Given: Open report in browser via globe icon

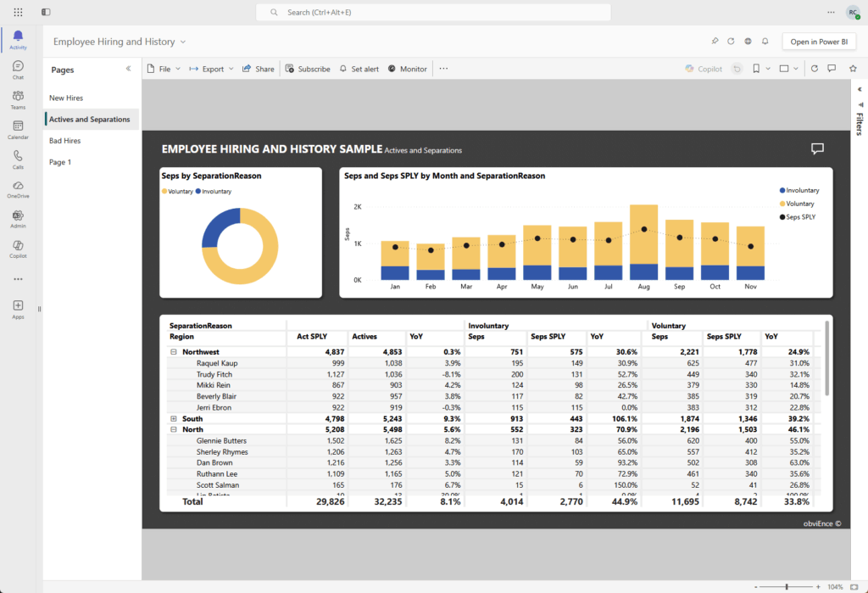Looking at the screenshot, I should point(748,41).
